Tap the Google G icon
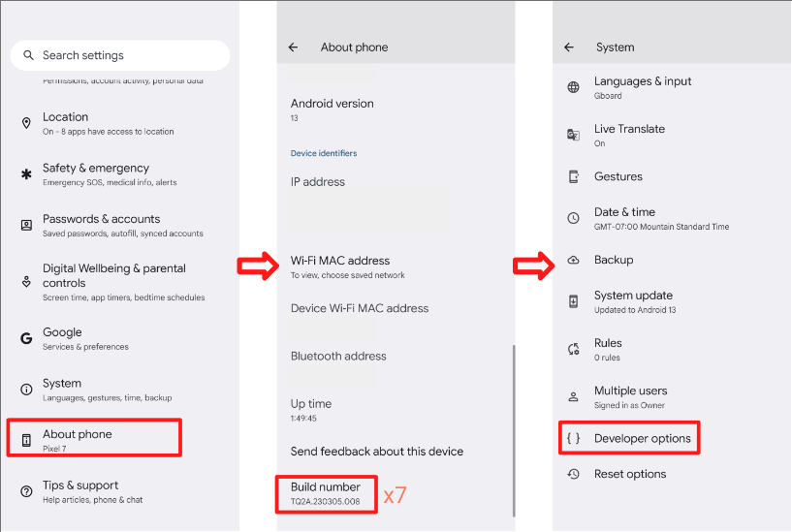Viewport: 792px width, 532px height. [26, 338]
